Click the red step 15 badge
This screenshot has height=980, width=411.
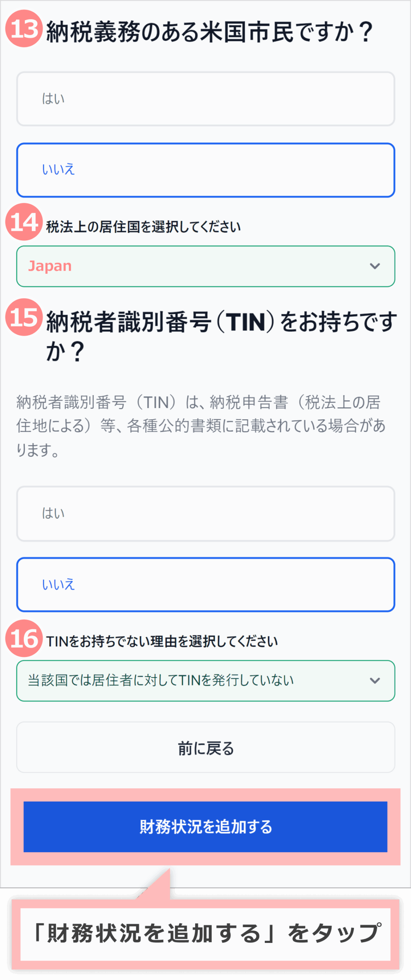pyautogui.click(x=24, y=317)
